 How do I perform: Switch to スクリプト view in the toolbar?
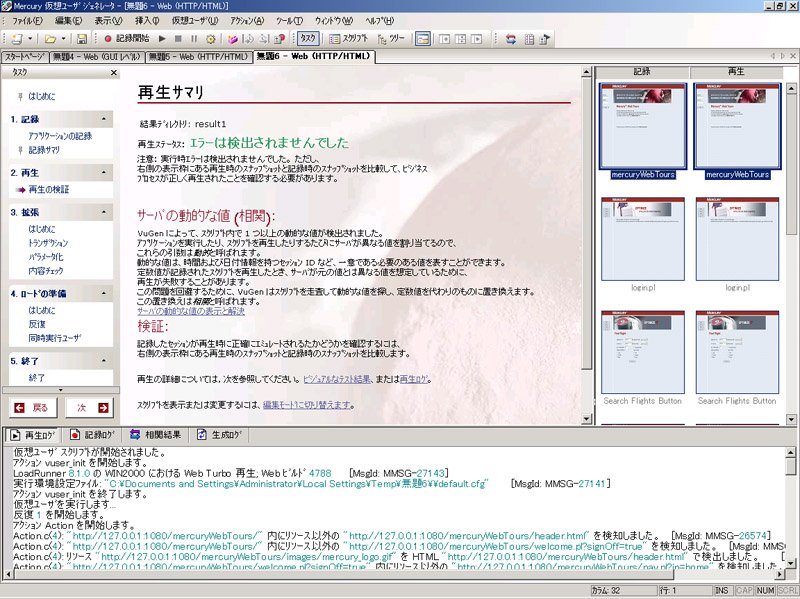point(348,38)
